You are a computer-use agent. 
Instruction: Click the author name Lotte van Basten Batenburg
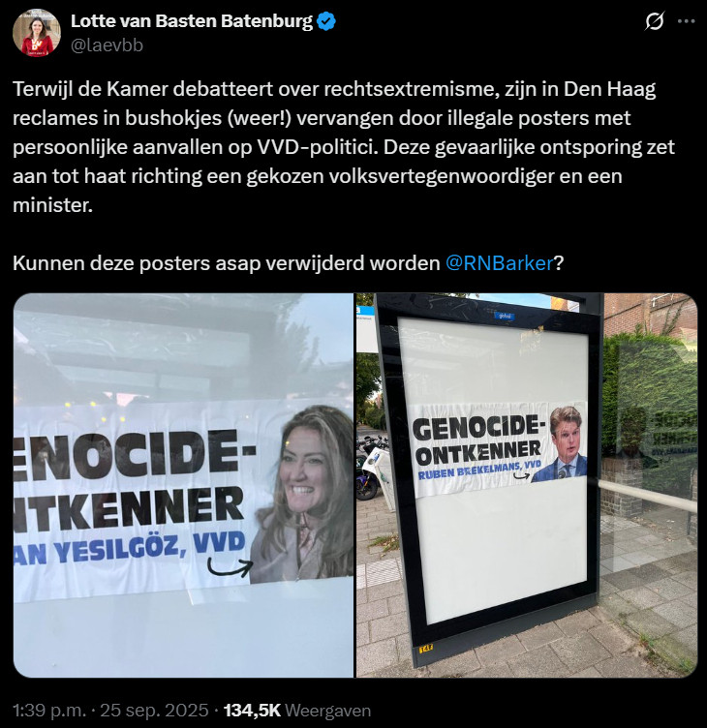(192, 21)
